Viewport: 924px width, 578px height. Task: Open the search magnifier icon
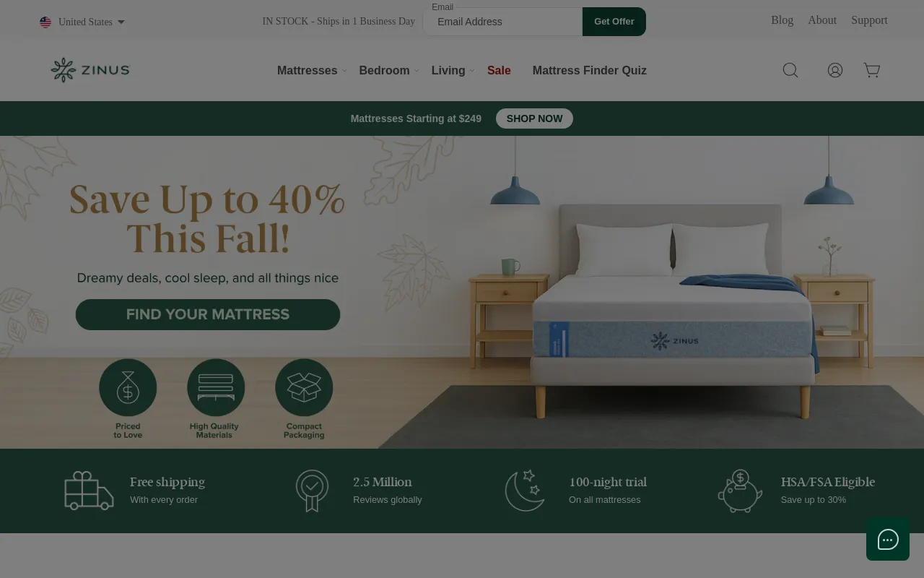click(x=790, y=70)
